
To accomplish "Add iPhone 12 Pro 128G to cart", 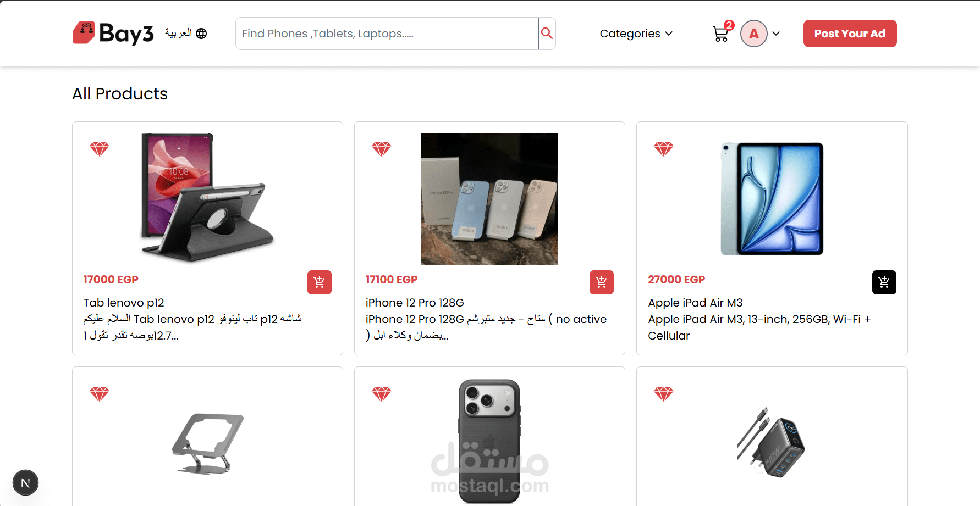I will click(x=602, y=282).
